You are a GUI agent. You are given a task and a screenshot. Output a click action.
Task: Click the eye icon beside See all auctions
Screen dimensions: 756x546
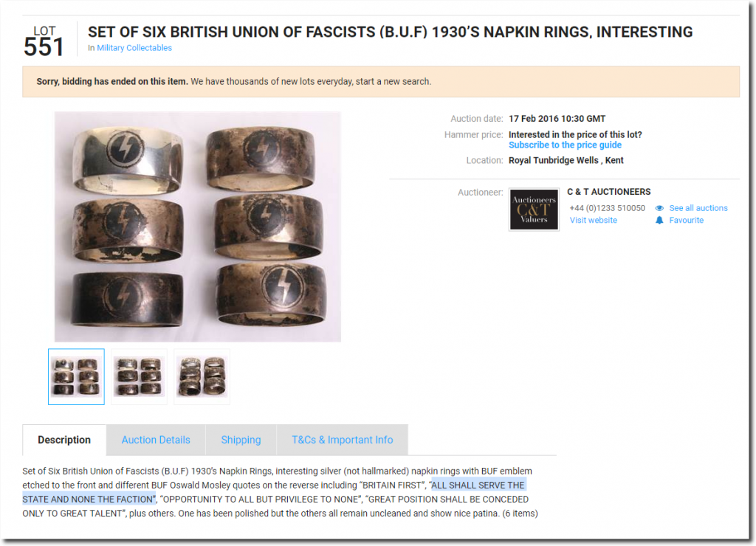(659, 208)
